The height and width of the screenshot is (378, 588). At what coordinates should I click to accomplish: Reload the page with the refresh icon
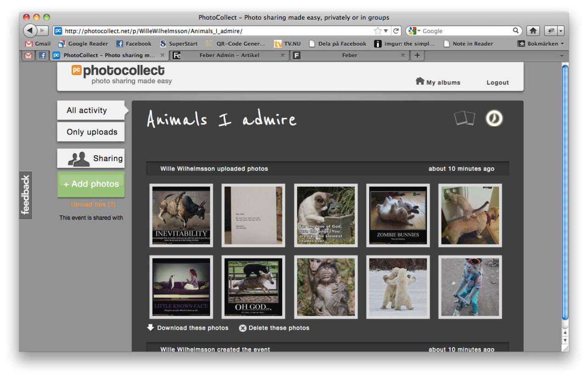[x=396, y=30]
